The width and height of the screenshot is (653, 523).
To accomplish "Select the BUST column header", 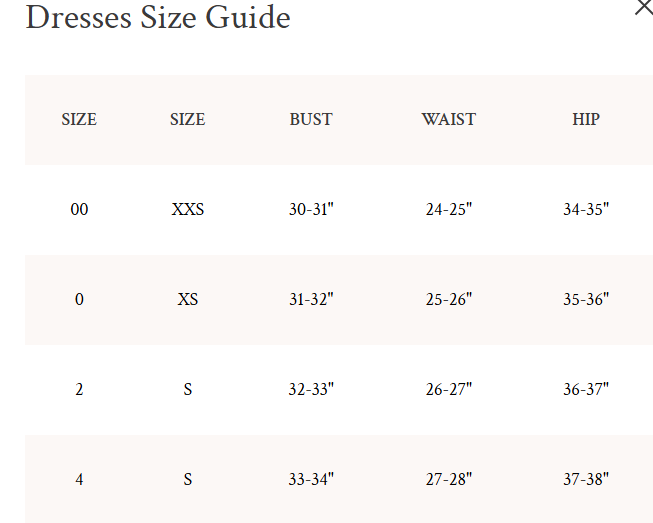I will click(x=311, y=119).
